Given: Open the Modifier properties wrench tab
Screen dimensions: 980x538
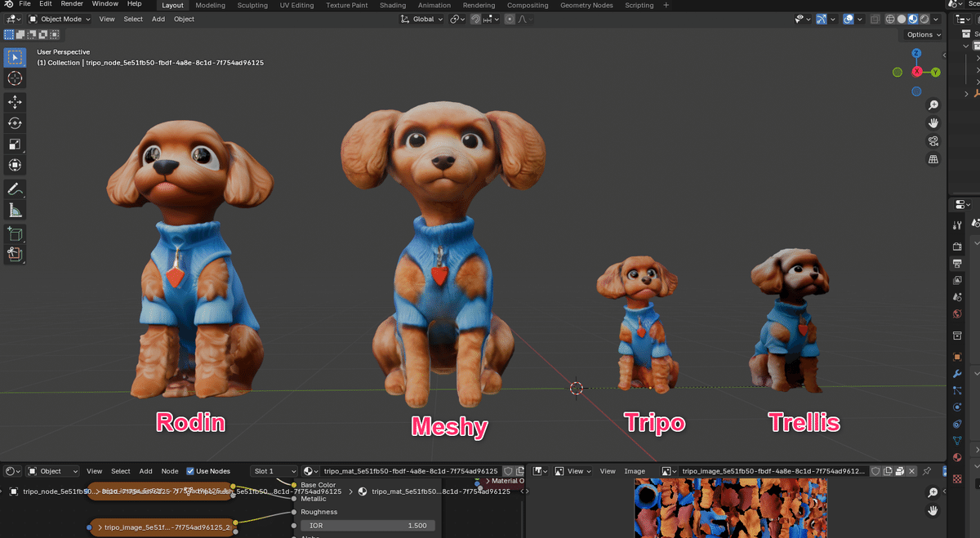Looking at the screenshot, I should [957, 375].
